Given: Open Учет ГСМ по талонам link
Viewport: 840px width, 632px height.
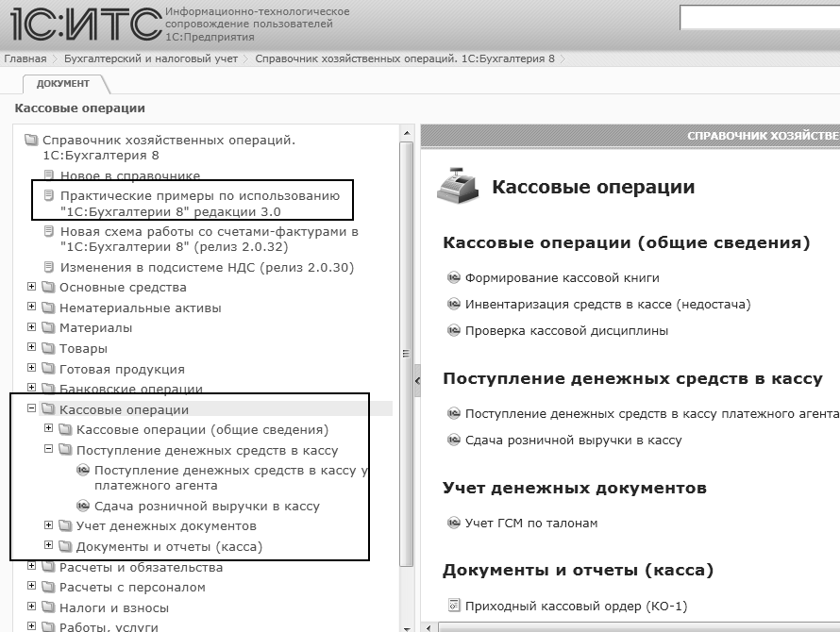Looking at the screenshot, I should (530, 523).
